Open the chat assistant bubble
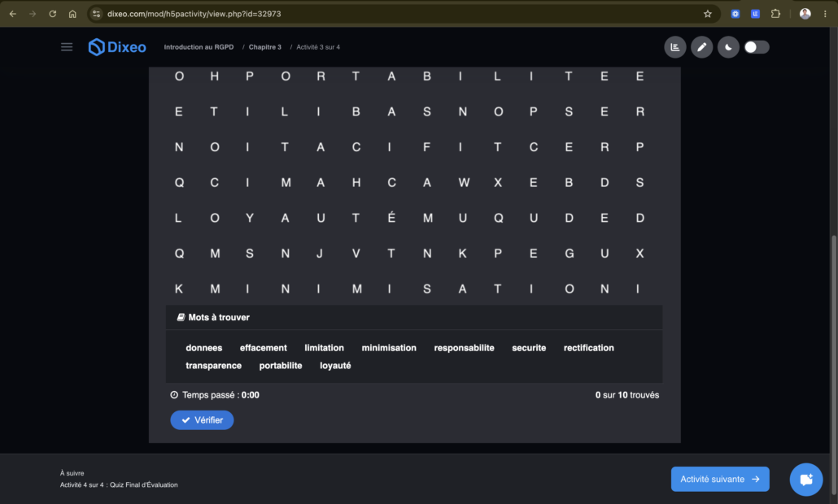Viewport: 838px width, 504px height. 806,479
